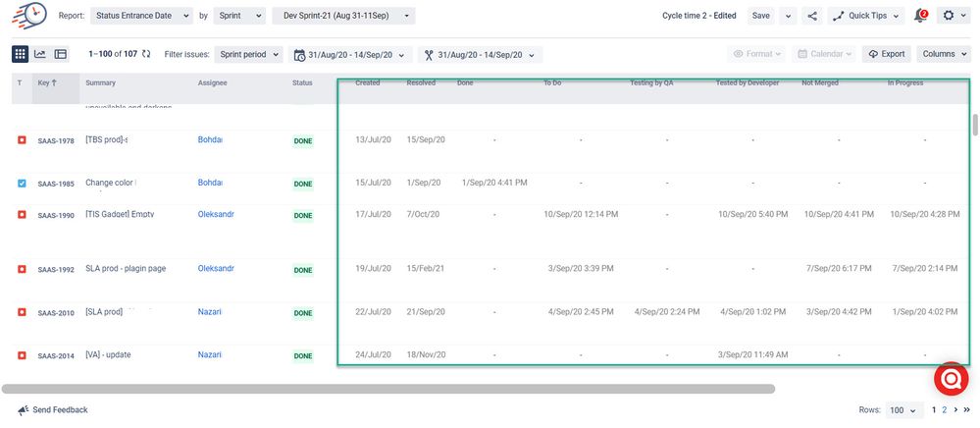Click the vertical scrollbar thumb
980x428 pixels.
point(975,125)
